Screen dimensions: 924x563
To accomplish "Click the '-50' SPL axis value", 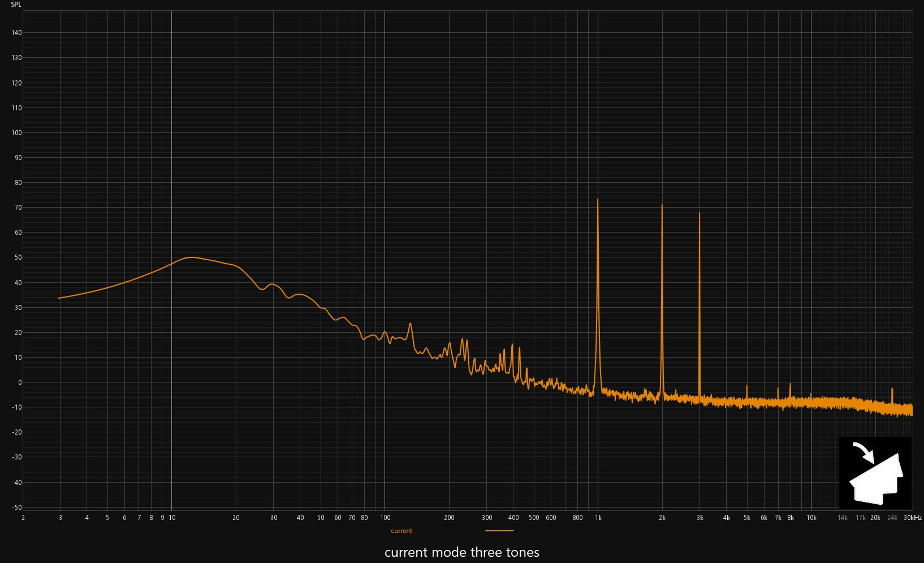I will click(16, 508).
